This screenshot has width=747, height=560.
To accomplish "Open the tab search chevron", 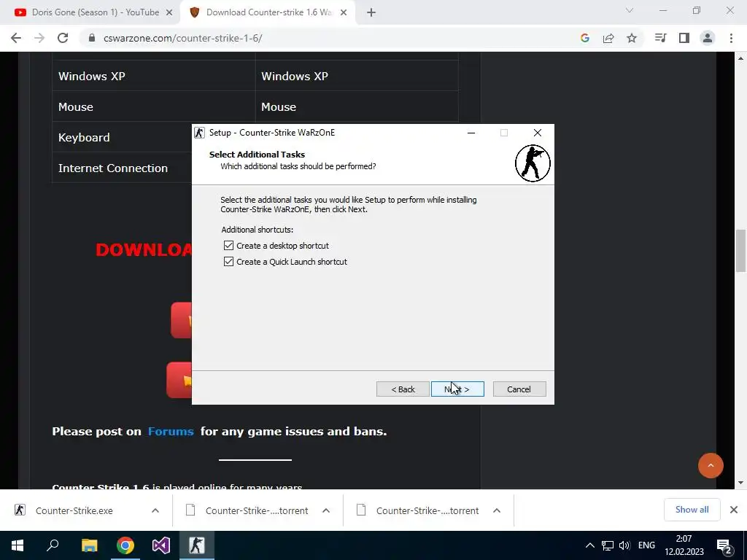I will click(x=630, y=10).
